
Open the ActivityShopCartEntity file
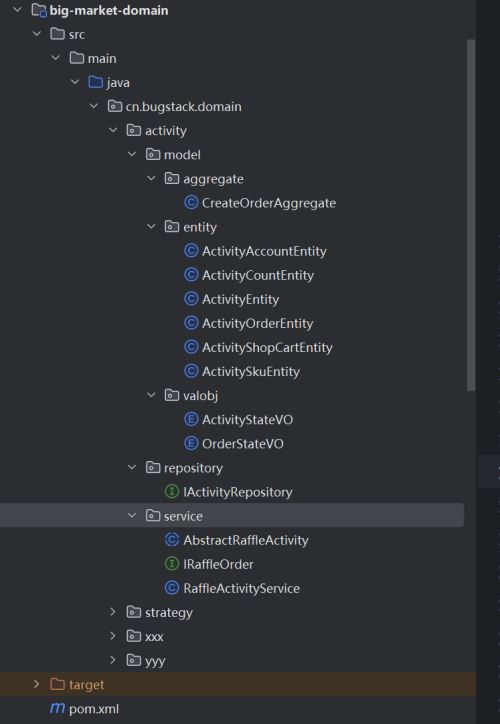tap(267, 347)
